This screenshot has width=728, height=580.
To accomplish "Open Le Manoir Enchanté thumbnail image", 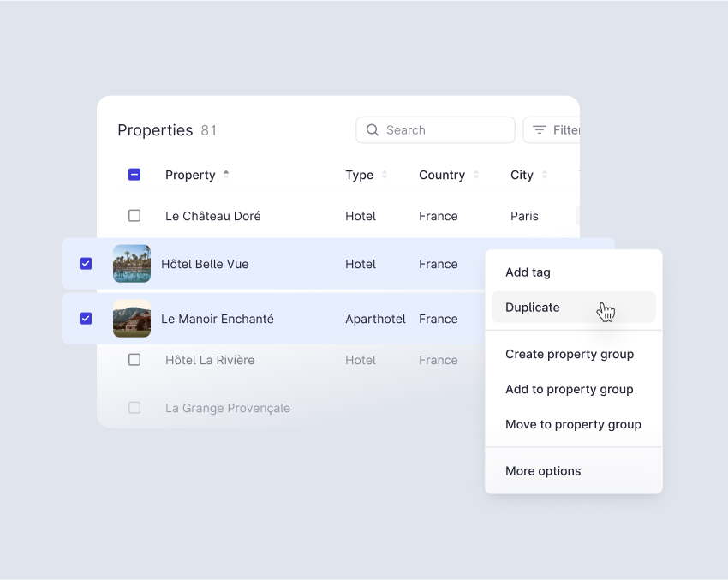I will [132, 319].
